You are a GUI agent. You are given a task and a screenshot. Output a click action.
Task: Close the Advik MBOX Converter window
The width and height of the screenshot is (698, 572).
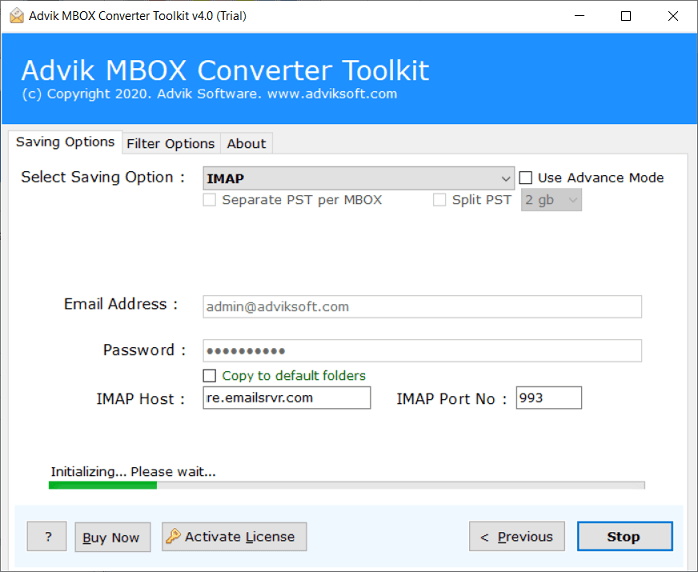click(673, 16)
